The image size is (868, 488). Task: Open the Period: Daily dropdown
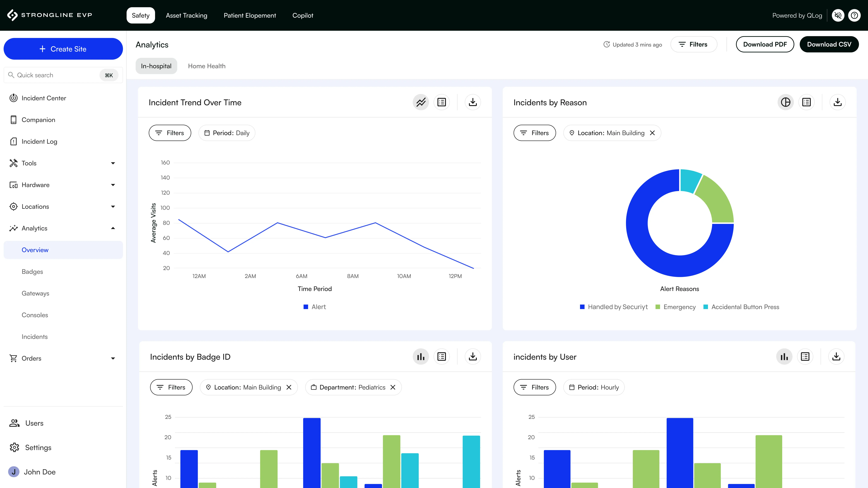click(227, 133)
